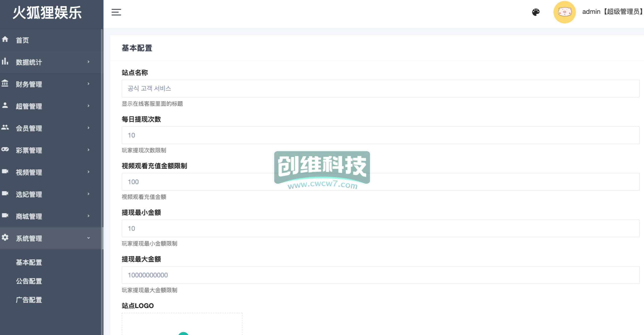
Task: Expand the 财务管理 chevron
Action: tap(89, 84)
